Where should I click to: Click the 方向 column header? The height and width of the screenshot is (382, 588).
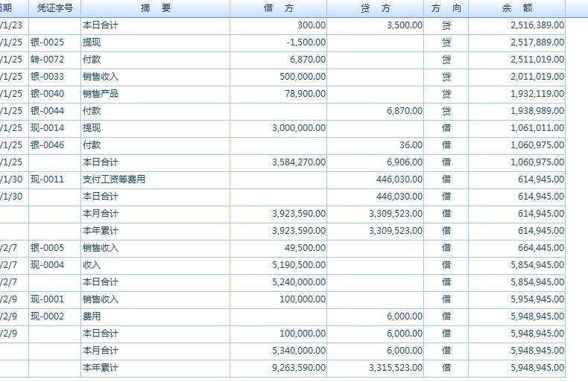coord(446,8)
